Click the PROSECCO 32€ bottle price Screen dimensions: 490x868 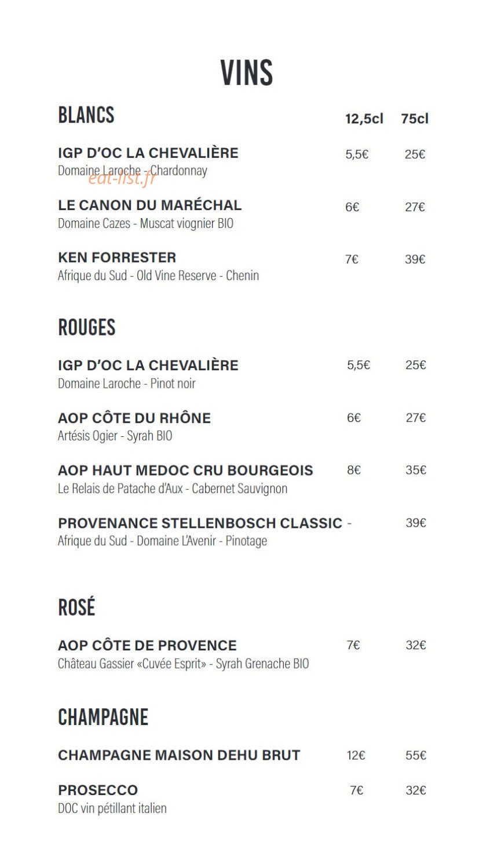pyautogui.click(x=416, y=790)
